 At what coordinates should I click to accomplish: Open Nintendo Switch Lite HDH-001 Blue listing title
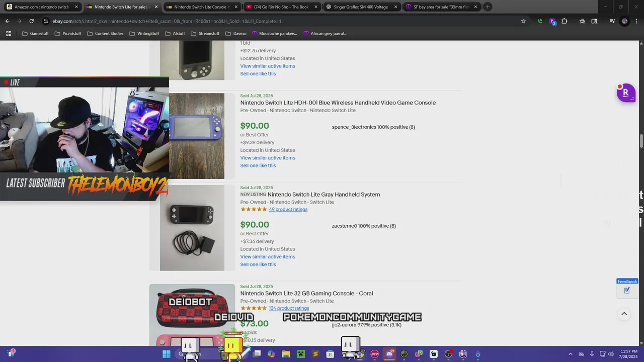click(338, 103)
